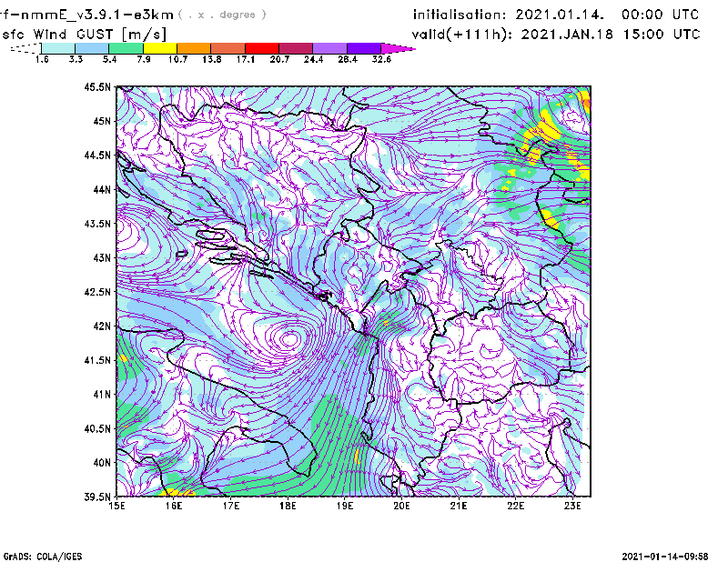Click the 43.5N latitude label

[x=98, y=223]
